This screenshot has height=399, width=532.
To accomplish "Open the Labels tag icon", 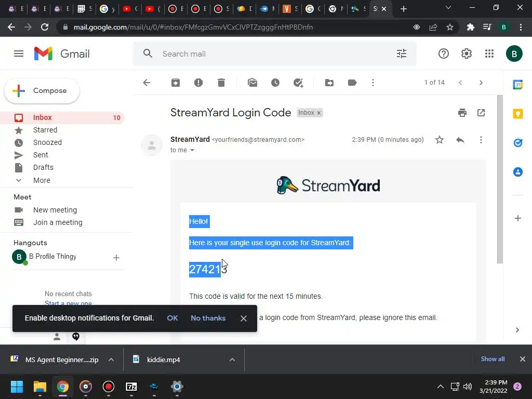I will pos(352,83).
